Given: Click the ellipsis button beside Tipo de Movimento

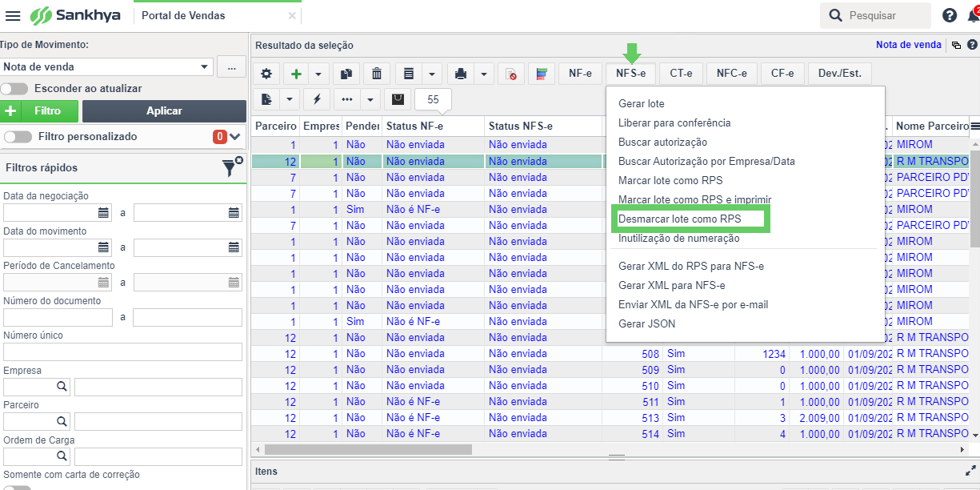Looking at the screenshot, I should 231,67.
